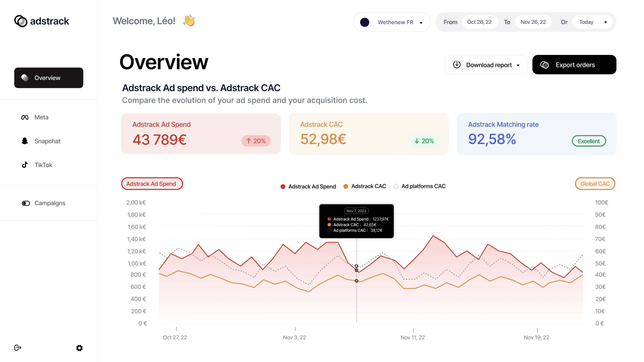Image resolution: width=644 pixels, height=362 pixels.
Task: Toggle Ad platforms CAC legend series
Action: coord(419,186)
